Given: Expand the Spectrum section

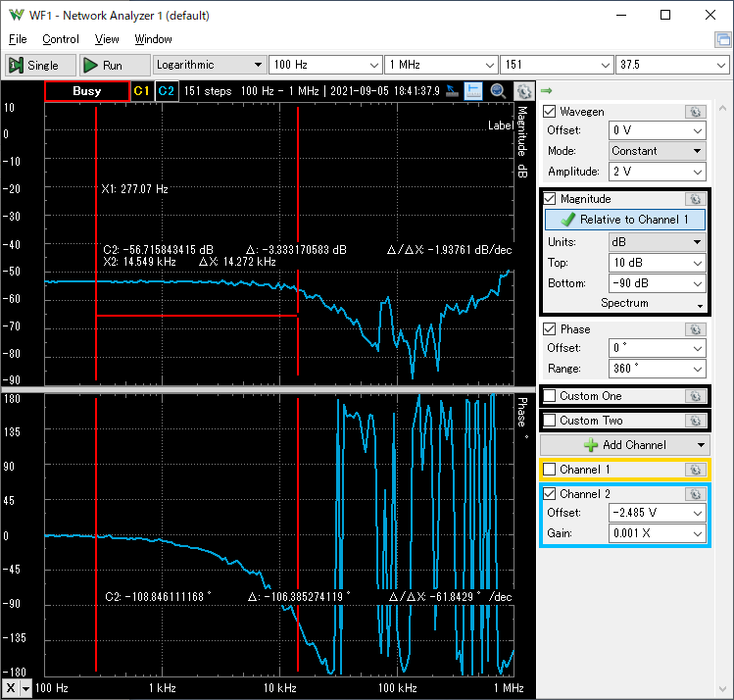Looking at the screenshot, I should tap(625, 303).
